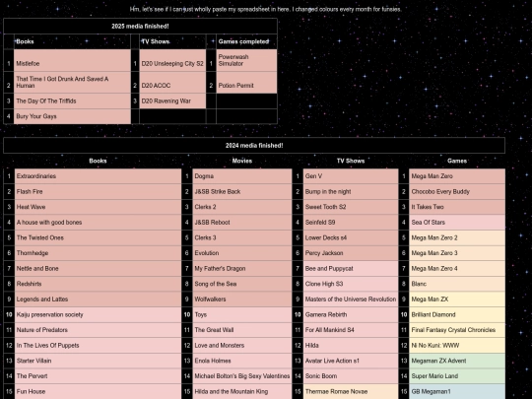532x399 pixels.
Task: Click the 'Mistlefoe' book cell
Action: click(x=72, y=60)
